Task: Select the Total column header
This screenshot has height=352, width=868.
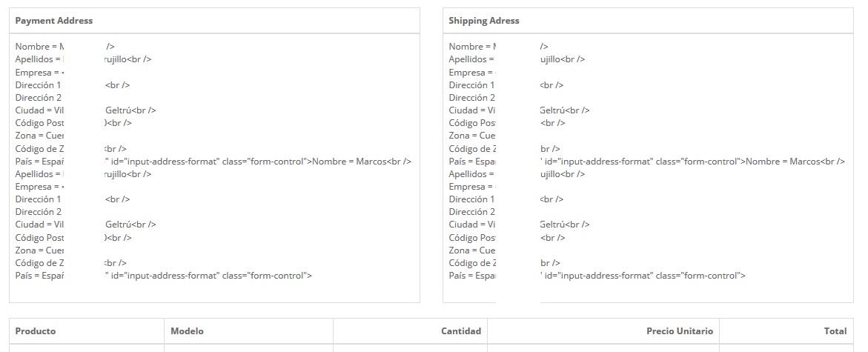Action: [835, 331]
